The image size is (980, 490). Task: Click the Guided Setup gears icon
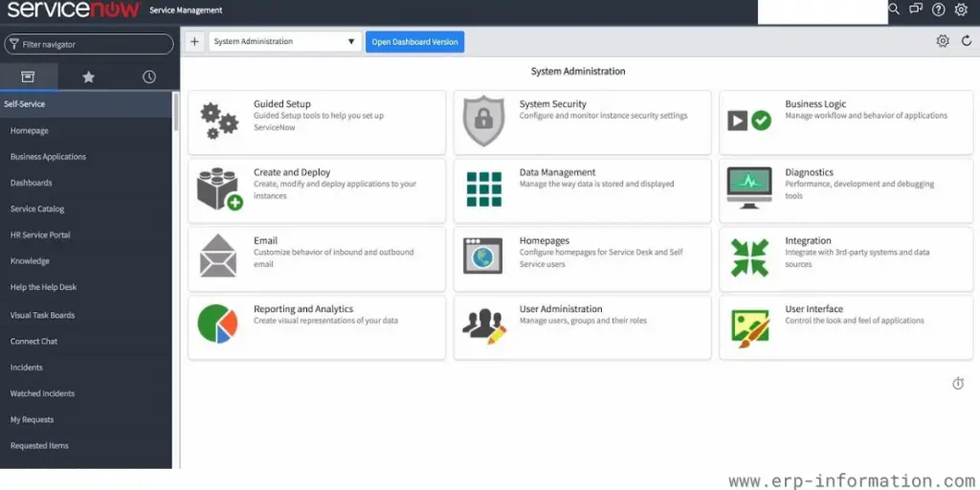coord(219,120)
